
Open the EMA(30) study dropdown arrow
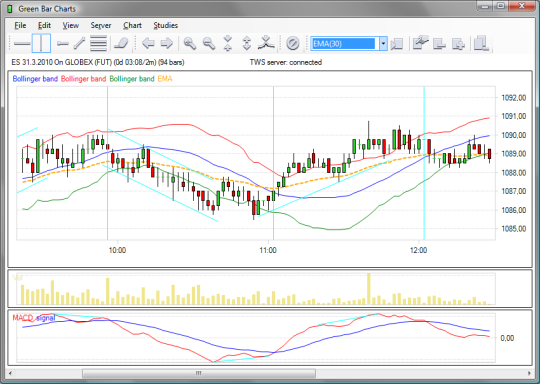point(383,44)
